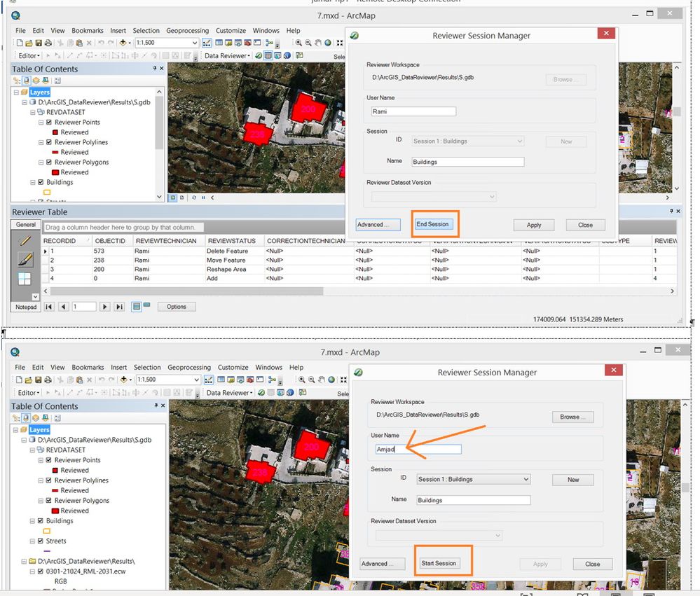Image resolution: width=700 pixels, height=596 pixels.
Task: Open Editor Toolbar icon in top window
Action: pyautogui.click(x=207, y=43)
